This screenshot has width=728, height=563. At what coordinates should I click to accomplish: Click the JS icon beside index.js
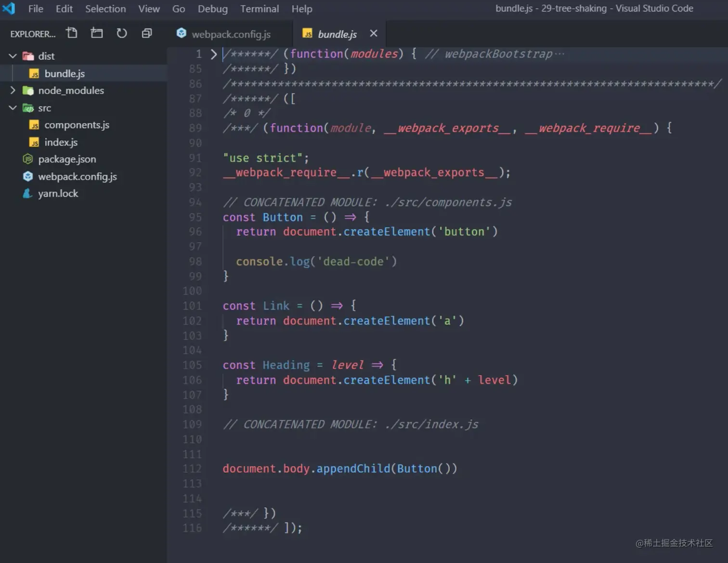point(34,143)
